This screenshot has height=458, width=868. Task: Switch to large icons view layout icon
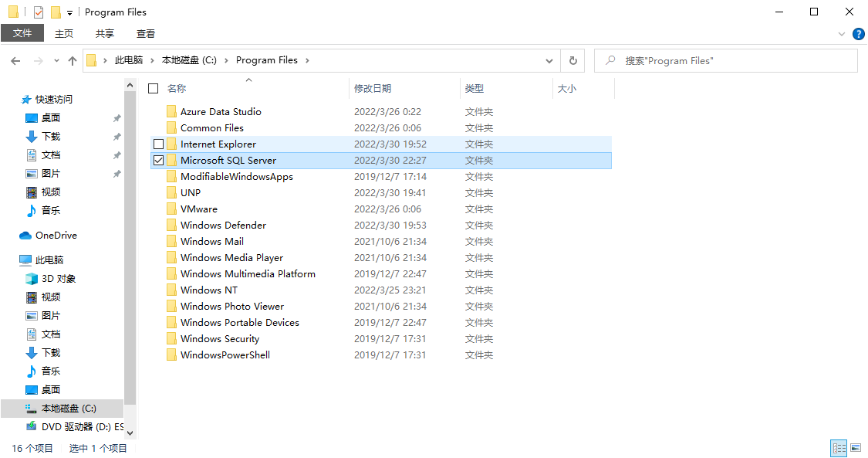point(856,447)
